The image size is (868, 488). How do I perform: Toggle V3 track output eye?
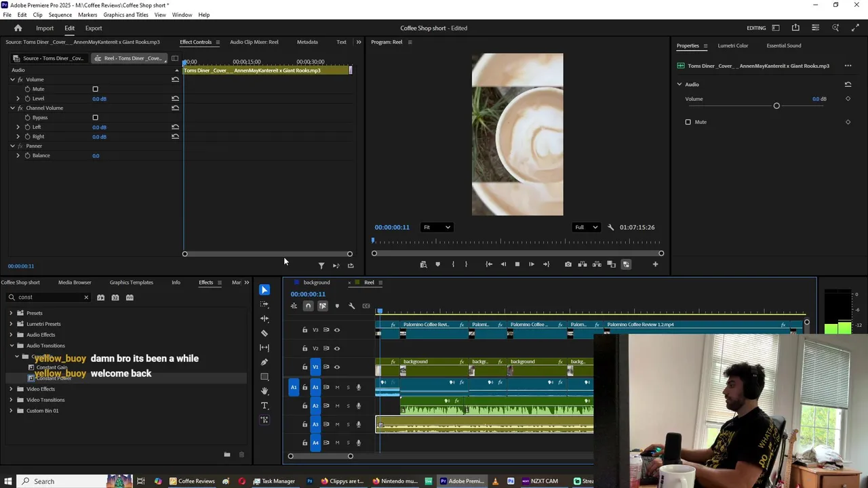tap(336, 330)
